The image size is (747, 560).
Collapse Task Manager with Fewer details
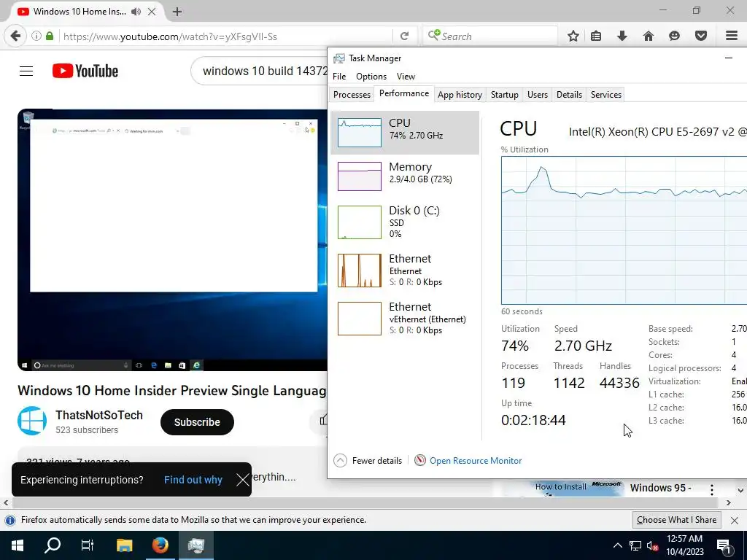point(368,461)
